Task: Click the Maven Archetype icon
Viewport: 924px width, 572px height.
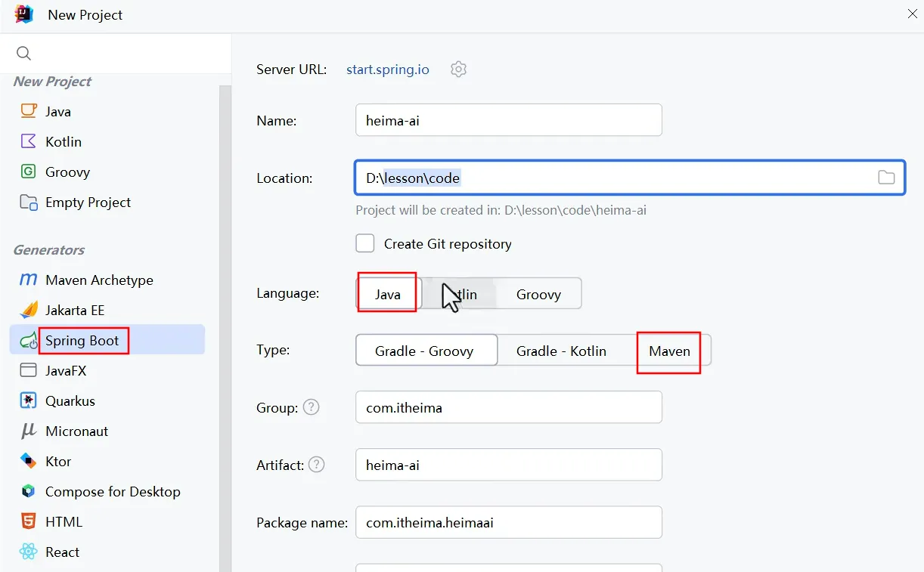Action: [x=29, y=280]
